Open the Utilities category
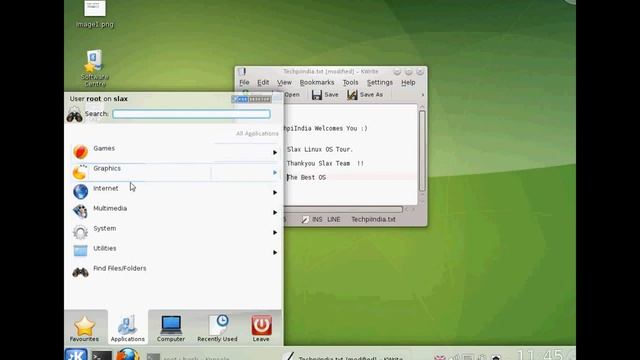This screenshot has height=360, width=640. (175, 252)
